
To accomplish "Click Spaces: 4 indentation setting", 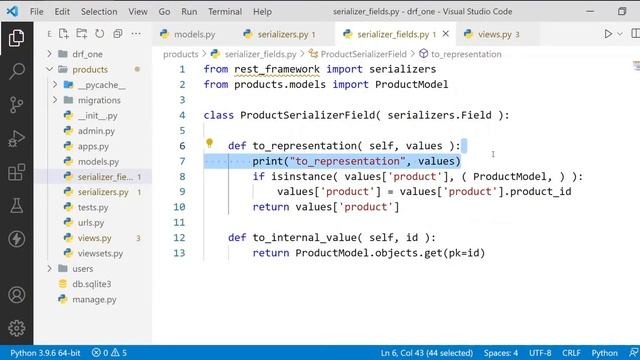I will (x=501, y=353).
